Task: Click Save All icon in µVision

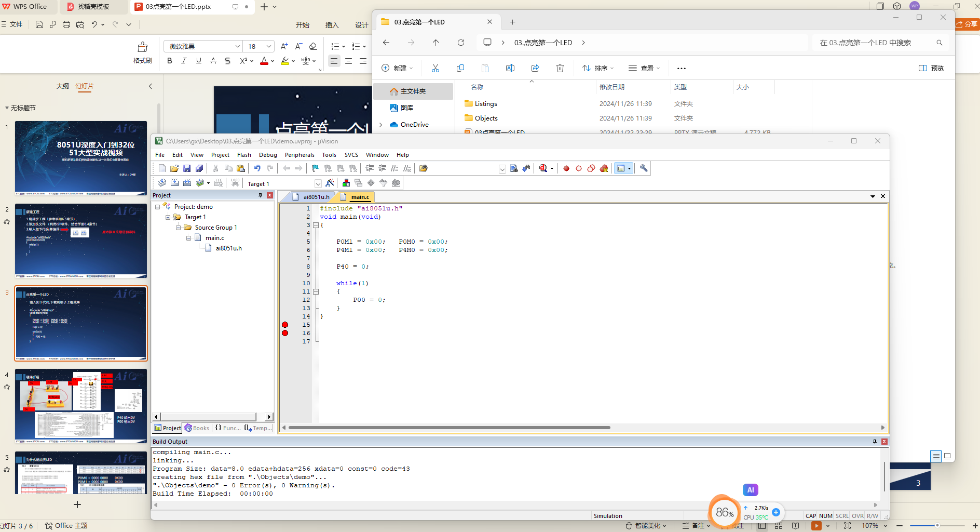Action: pyautogui.click(x=199, y=168)
